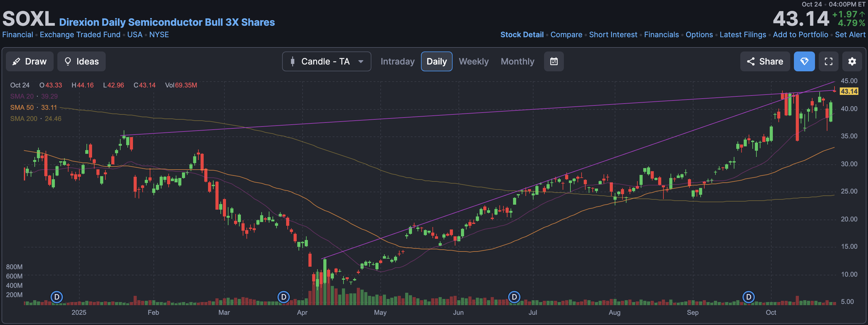Click the 4.79% percent change value
The width and height of the screenshot is (868, 325).
(851, 23)
